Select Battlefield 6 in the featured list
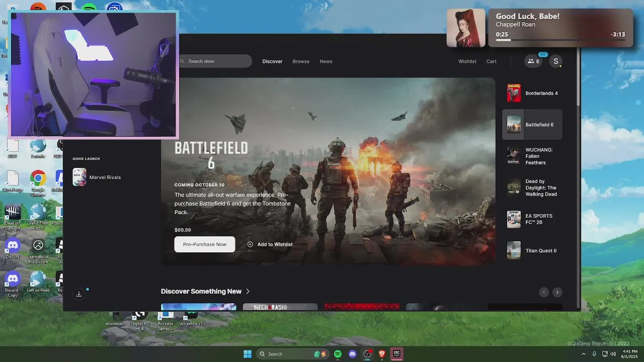This screenshot has width=644, height=362. tap(532, 125)
